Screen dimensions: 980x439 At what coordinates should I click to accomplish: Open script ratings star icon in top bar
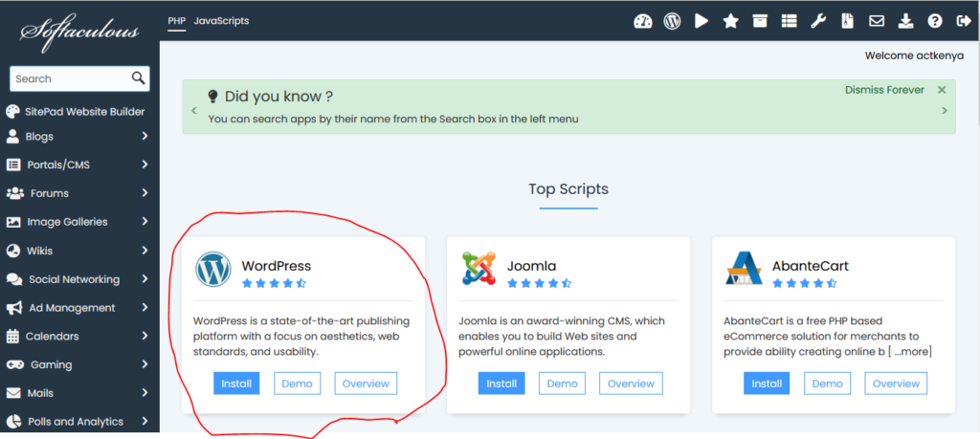click(x=730, y=21)
